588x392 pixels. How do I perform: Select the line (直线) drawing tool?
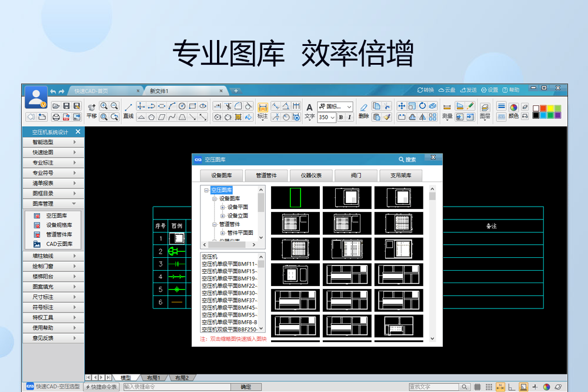128,107
